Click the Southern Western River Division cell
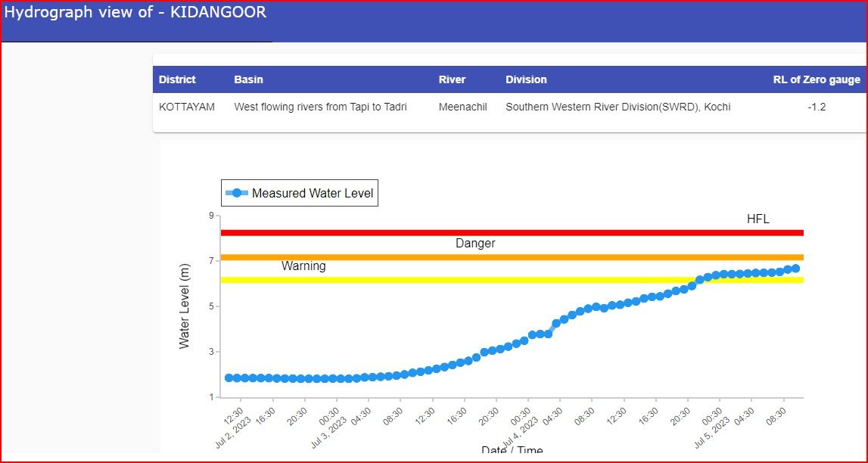The height and width of the screenshot is (463, 868). (618, 107)
